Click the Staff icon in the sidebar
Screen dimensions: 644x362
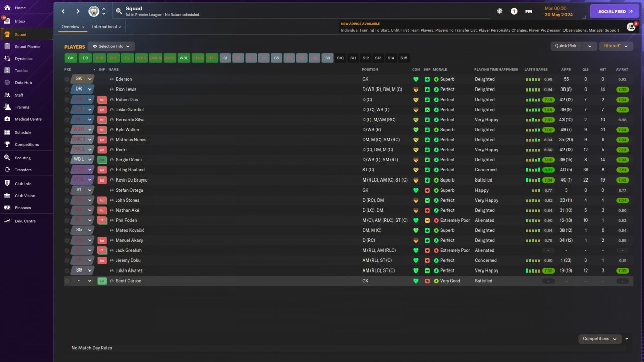click(x=7, y=95)
